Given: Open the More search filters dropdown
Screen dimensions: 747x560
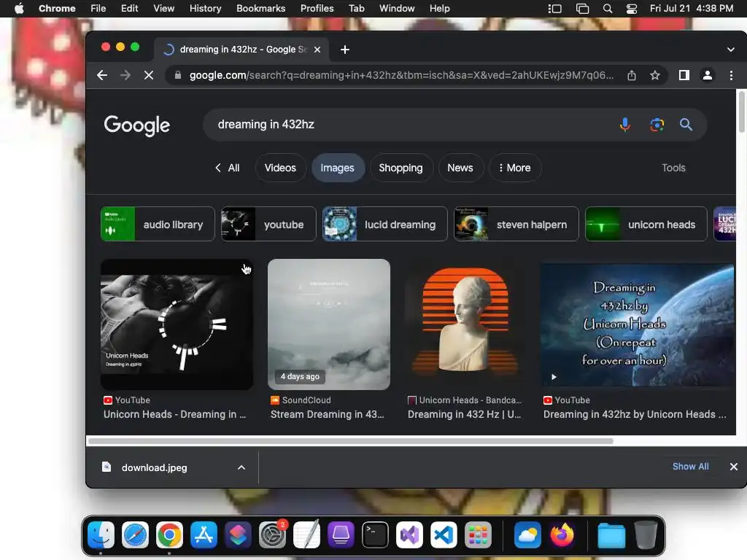Looking at the screenshot, I should (x=514, y=168).
